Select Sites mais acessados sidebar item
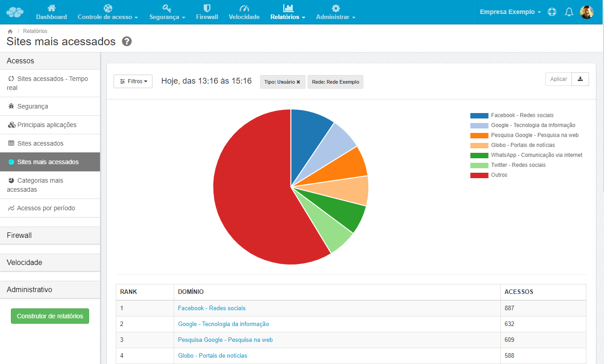Image resolution: width=604 pixels, height=364 pixels. coord(50,162)
